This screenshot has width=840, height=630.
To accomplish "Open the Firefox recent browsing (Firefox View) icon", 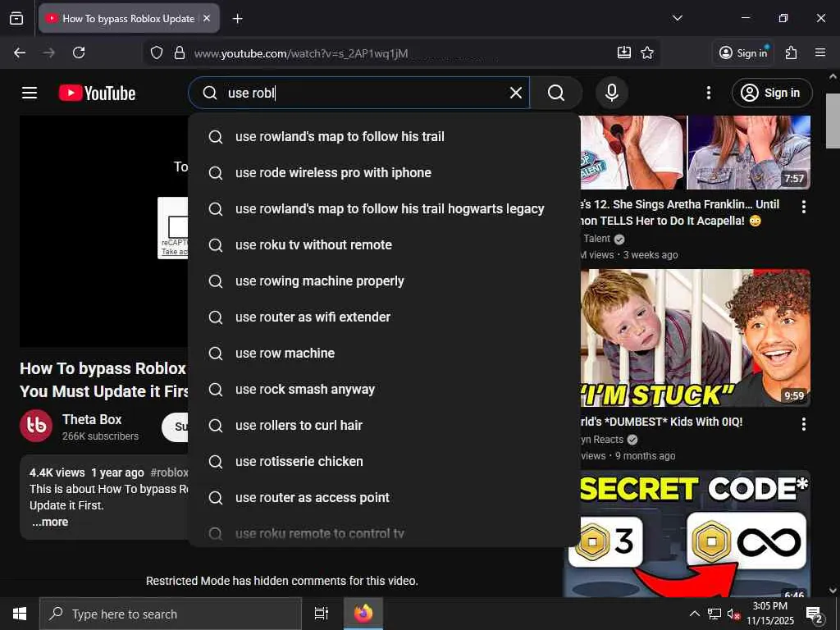I will coord(16,18).
